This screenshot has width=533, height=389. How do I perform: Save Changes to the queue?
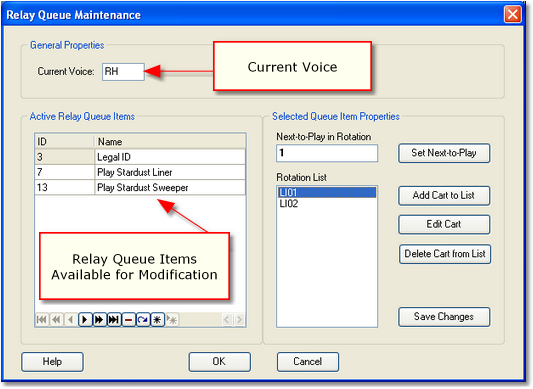point(444,317)
